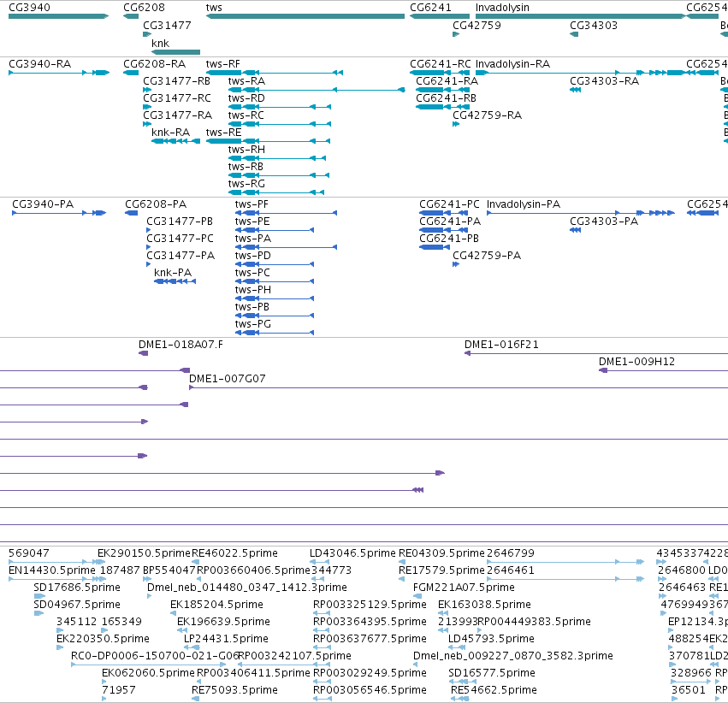Select EST label "RE04309.5prime"
Viewport: 728px width, 703px height.
click(442, 553)
